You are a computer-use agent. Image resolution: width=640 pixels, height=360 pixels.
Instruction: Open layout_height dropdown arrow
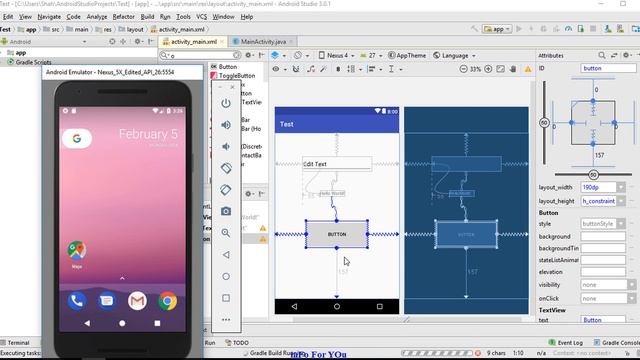pyautogui.click(x=621, y=201)
